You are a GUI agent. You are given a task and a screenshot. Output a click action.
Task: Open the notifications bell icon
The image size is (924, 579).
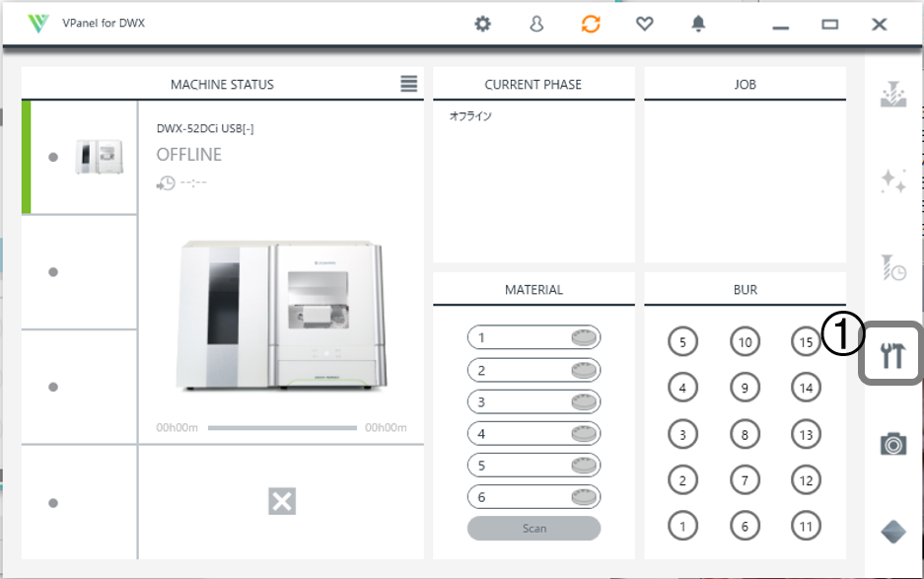point(698,24)
